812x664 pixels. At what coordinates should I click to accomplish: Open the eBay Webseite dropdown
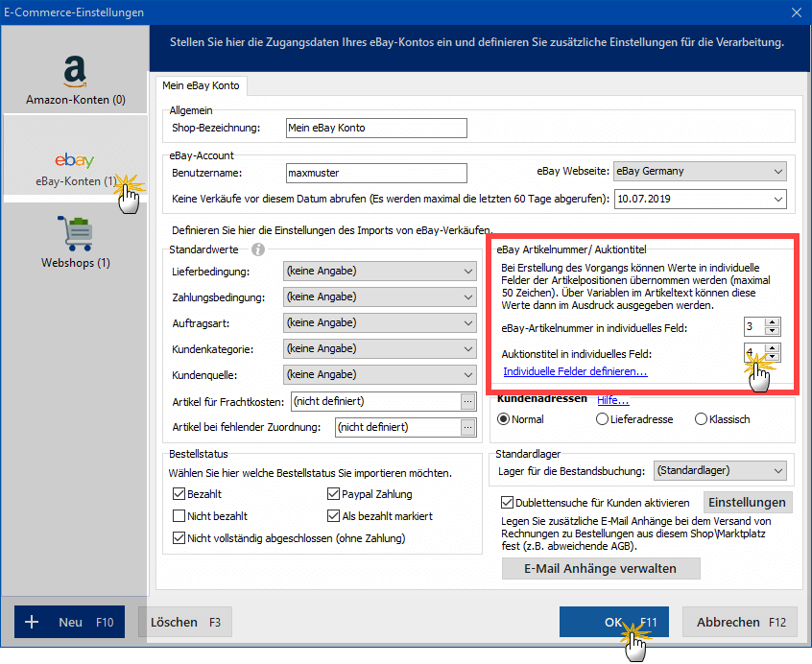point(700,172)
